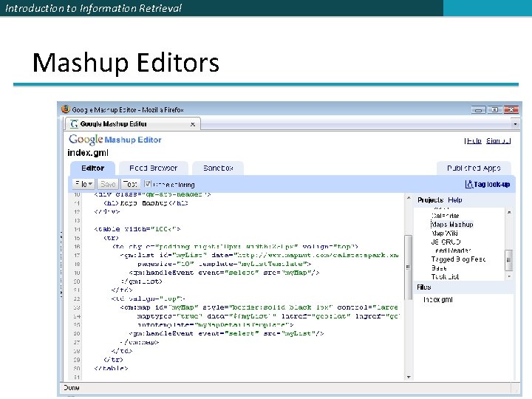Image resolution: width=532 pixels, height=399 pixels.
Task: Click the table width line 14 in code
Action: (x=137, y=229)
